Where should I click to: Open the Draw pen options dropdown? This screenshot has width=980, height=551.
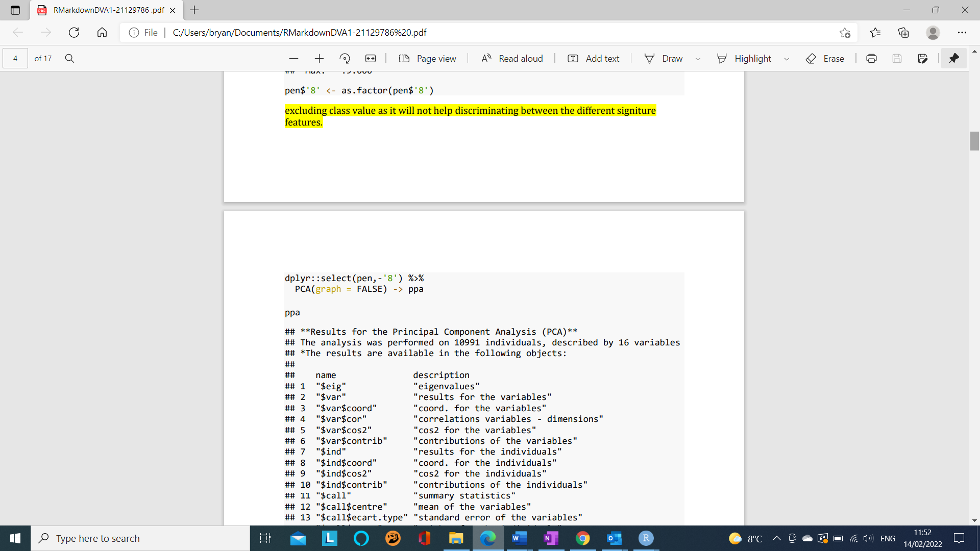click(698, 58)
